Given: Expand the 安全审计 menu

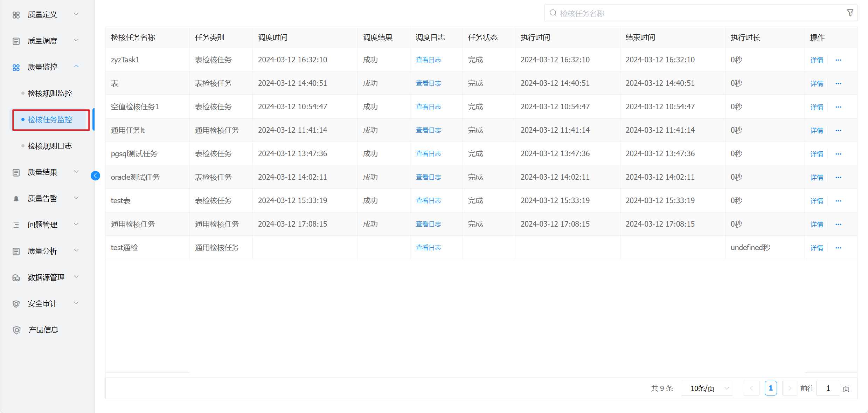Looking at the screenshot, I should coord(43,304).
